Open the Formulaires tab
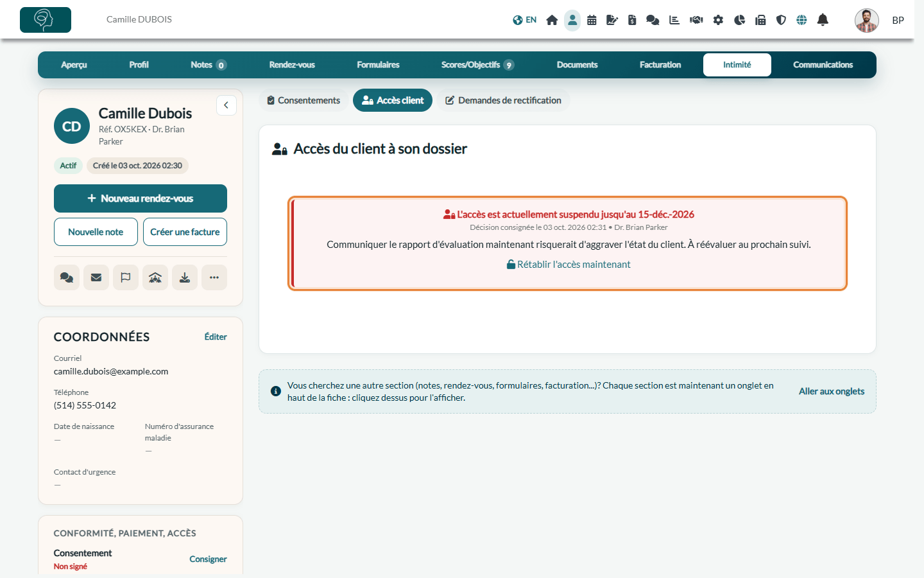Image resolution: width=924 pixels, height=578 pixels. tap(378, 65)
